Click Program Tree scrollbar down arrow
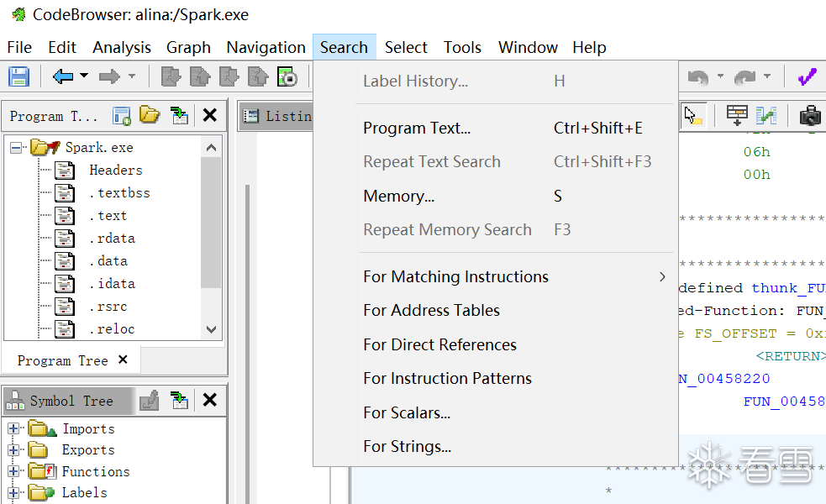The width and height of the screenshot is (826, 504). [211, 329]
